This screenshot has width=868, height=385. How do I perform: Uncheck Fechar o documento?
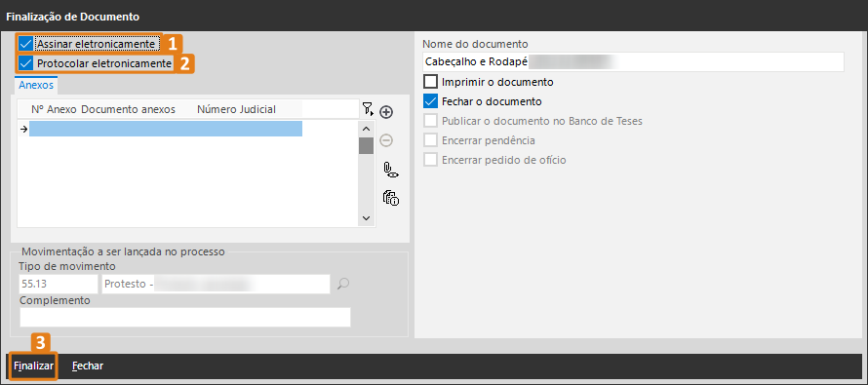pos(430,101)
